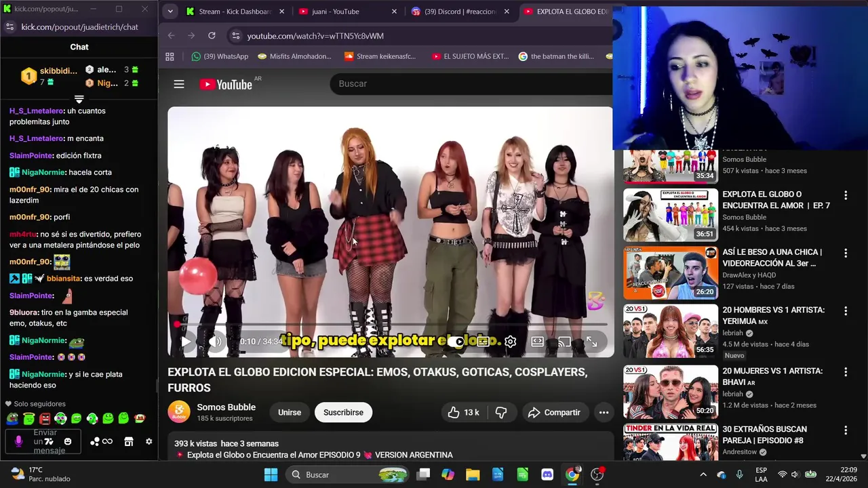This screenshot has width=868, height=488.
Task: Insert the red angry face emote
Action: pos(45,419)
